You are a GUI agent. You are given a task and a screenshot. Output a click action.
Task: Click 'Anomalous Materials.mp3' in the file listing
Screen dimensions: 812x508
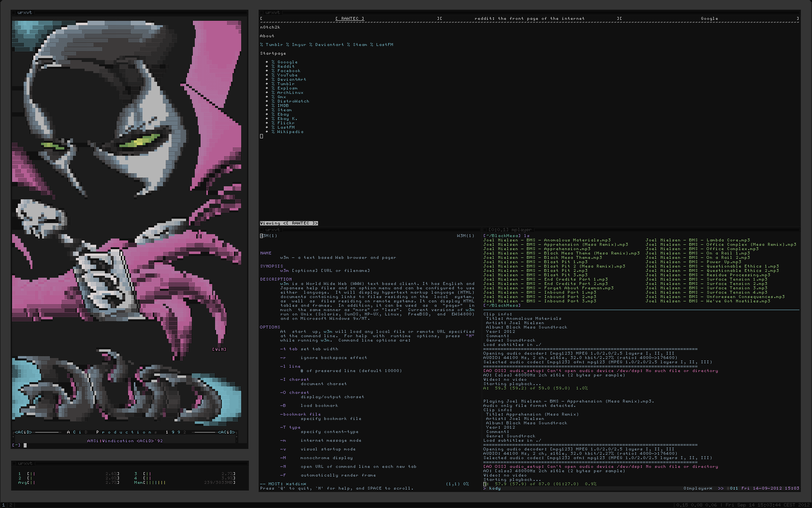pyautogui.click(x=577, y=240)
